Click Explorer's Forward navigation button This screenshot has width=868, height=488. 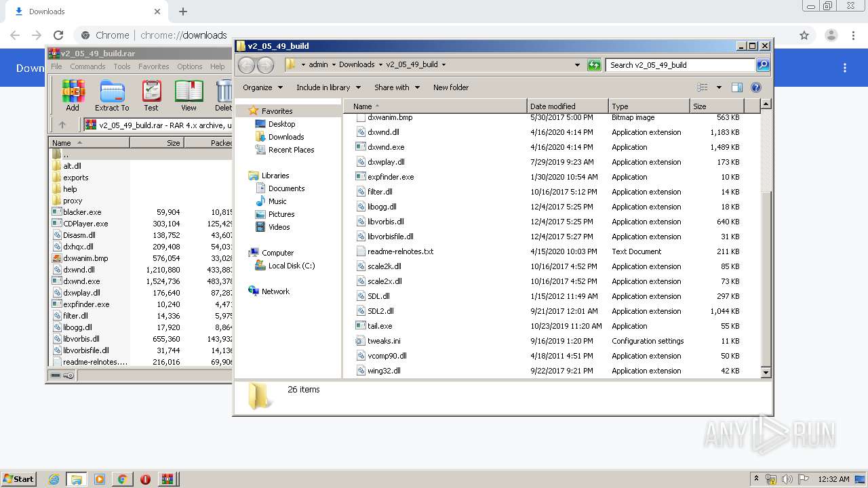pyautogui.click(x=266, y=65)
